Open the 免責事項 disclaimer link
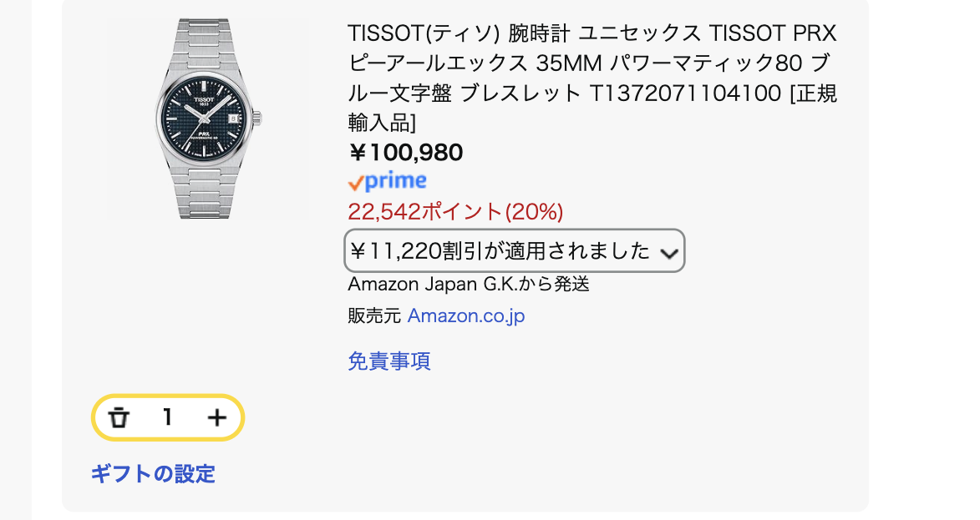This screenshot has width=980, height=520. [389, 361]
